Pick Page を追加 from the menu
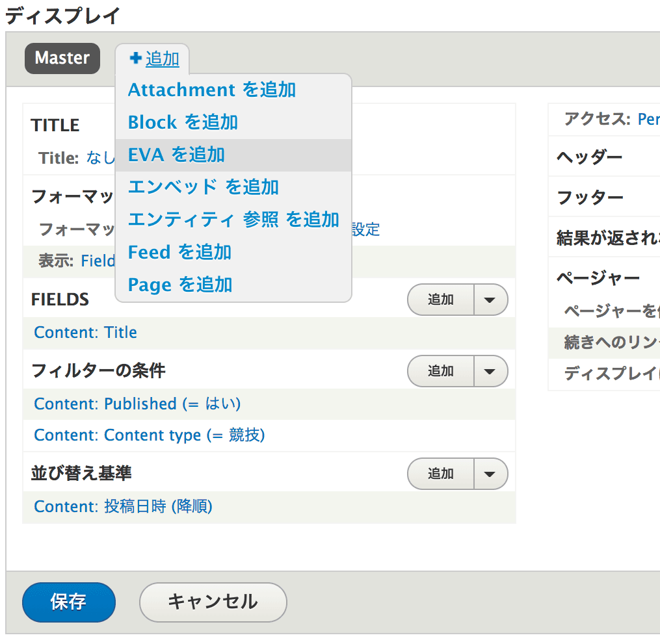The height and width of the screenshot is (644, 660). [180, 285]
